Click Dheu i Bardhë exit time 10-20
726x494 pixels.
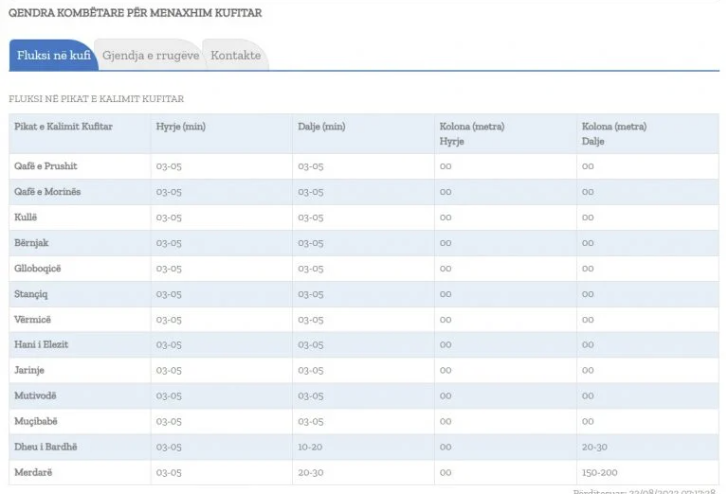click(311, 447)
